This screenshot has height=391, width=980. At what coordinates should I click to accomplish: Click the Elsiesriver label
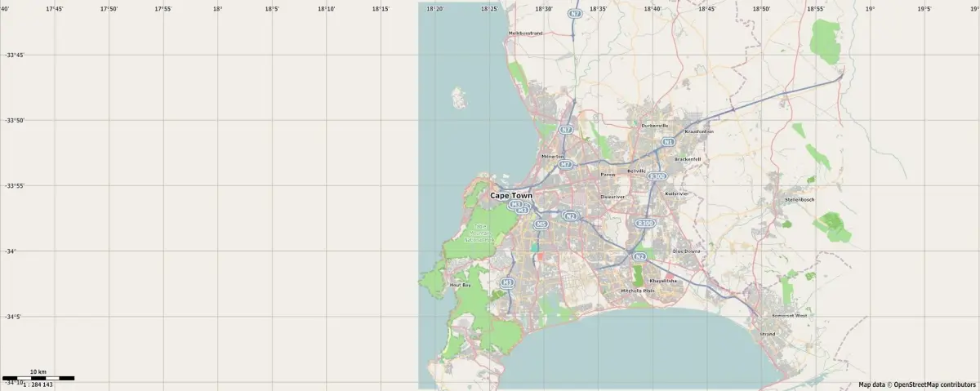[x=612, y=197]
